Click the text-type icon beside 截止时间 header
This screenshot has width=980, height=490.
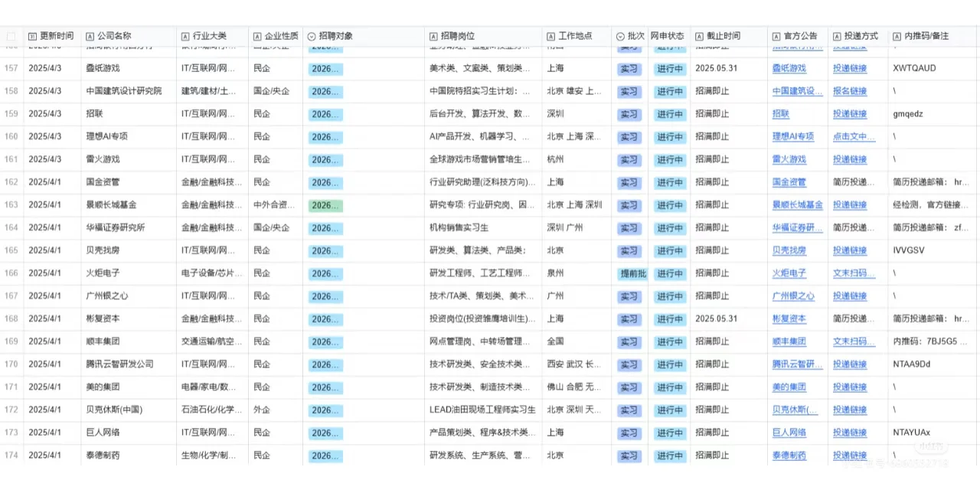[x=699, y=36]
